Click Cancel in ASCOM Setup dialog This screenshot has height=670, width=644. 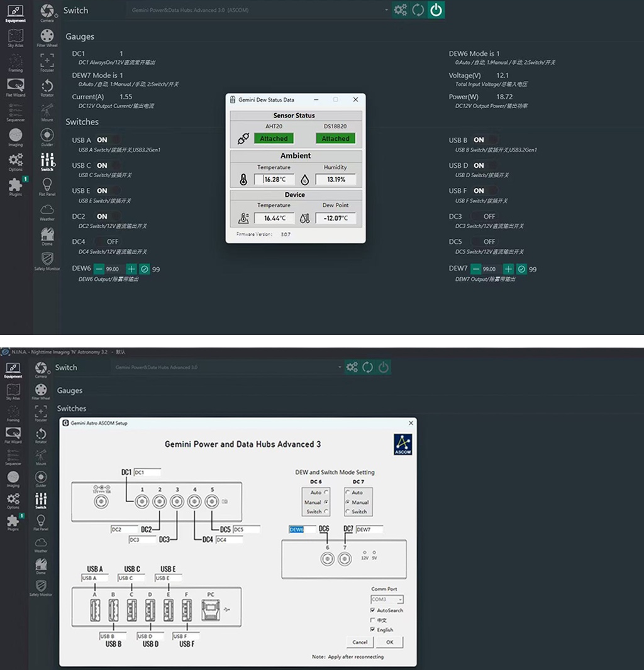(360, 642)
